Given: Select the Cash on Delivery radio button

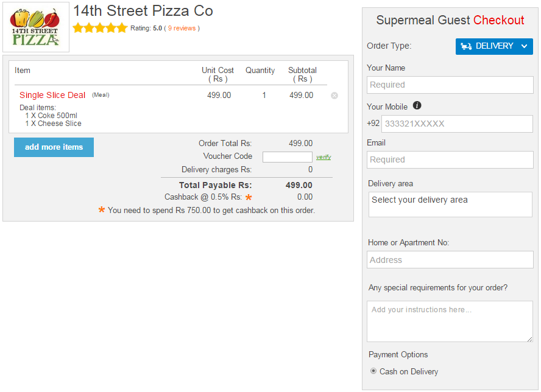Looking at the screenshot, I should click(x=373, y=371).
